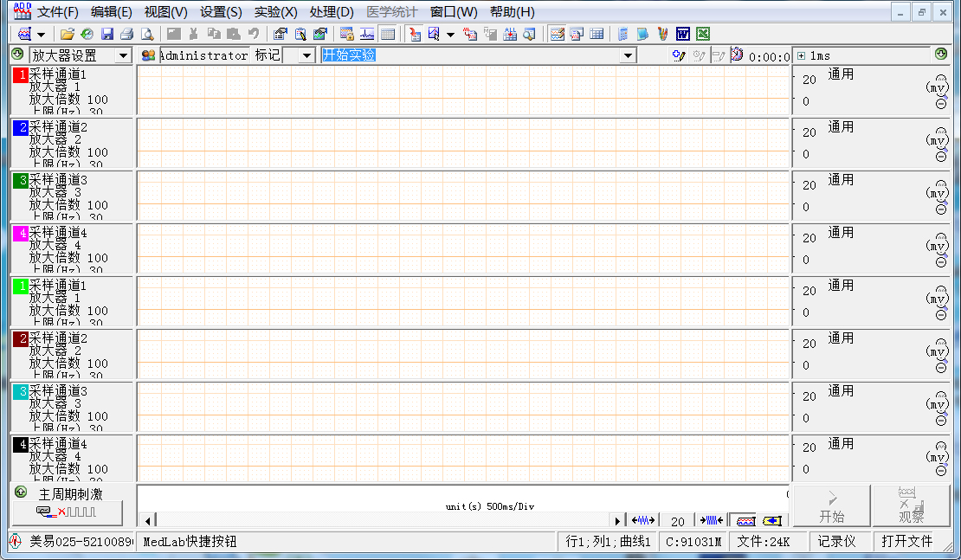The image size is (961, 560).
Task: Click the print icon in toolbar
Action: [126, 34]
